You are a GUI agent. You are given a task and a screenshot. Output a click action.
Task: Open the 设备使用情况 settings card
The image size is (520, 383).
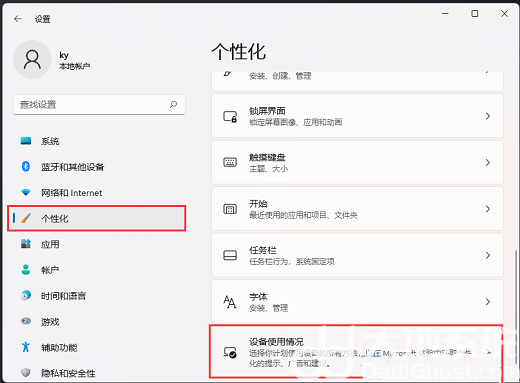point(356,352)
